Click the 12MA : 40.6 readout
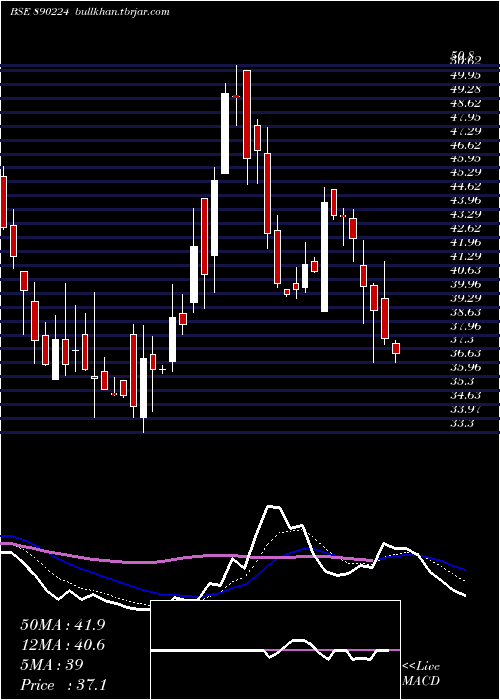Image resolution: width=500 pixels, height=700 pixels. coord(62,645)
